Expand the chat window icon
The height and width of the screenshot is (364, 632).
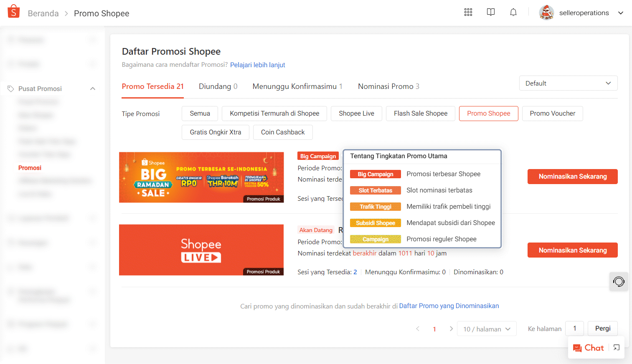coord(617,347)
